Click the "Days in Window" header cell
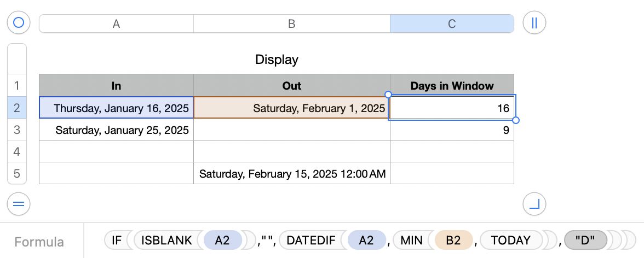The height and width of the screenshot is (258, 644). pos(452,85)
